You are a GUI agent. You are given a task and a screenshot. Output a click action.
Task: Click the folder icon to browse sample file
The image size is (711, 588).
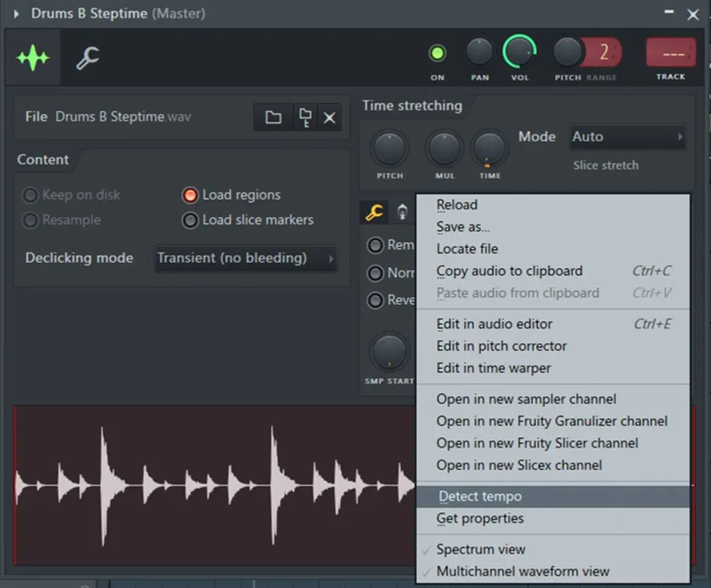click(x=273, y=117)
